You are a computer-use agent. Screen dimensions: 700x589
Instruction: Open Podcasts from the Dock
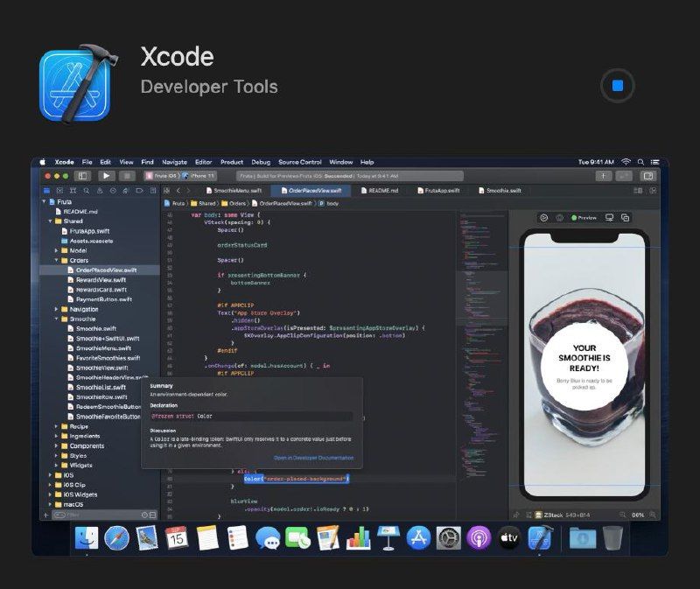coord(479,537)
